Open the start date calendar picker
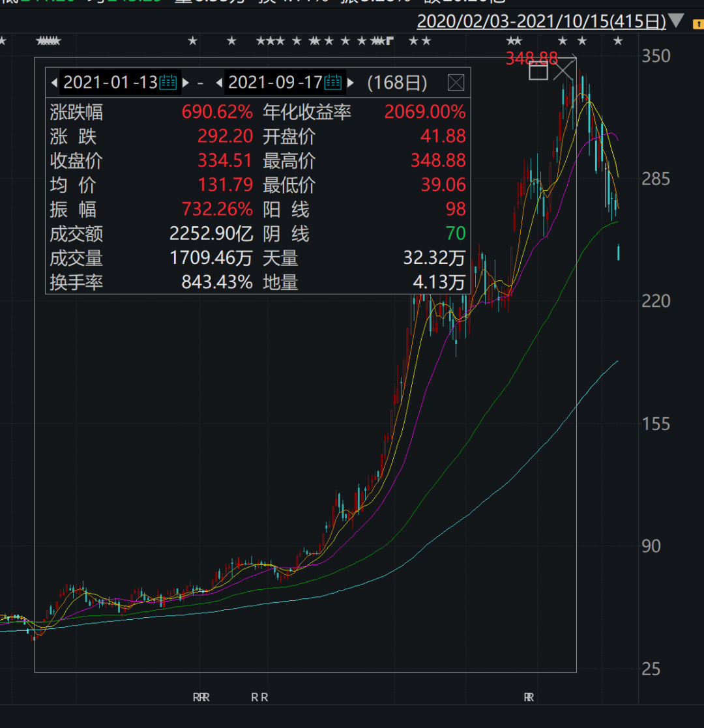 coord(168,83)
